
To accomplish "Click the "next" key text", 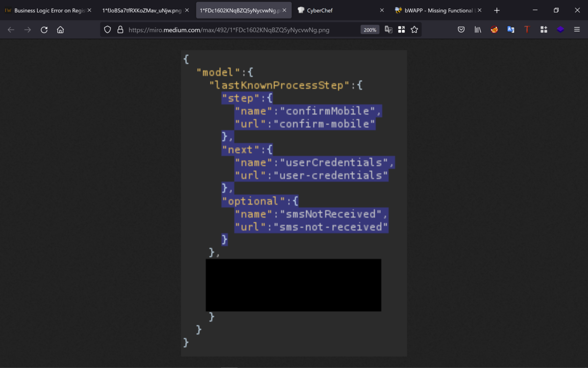I will [x=241, y=150].
